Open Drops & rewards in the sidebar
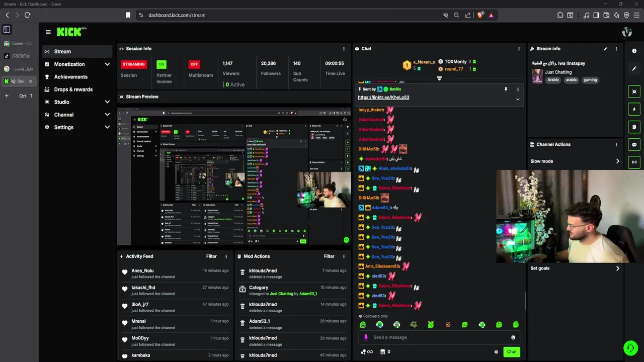 77,89
